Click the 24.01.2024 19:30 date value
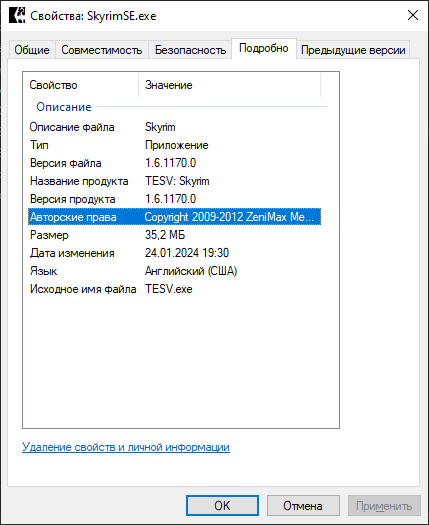The height and width of the screenshot is (525, 429). (x=187, y=253)
